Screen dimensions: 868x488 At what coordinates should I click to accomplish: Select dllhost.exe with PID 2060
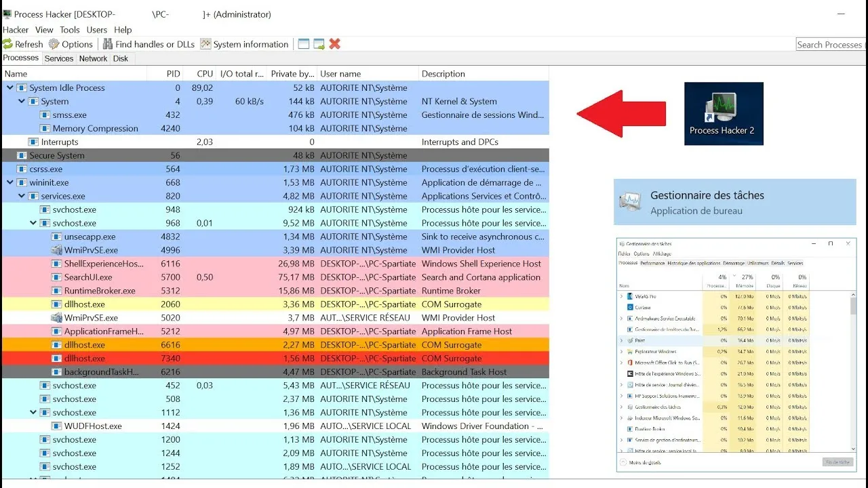point(275,304)
